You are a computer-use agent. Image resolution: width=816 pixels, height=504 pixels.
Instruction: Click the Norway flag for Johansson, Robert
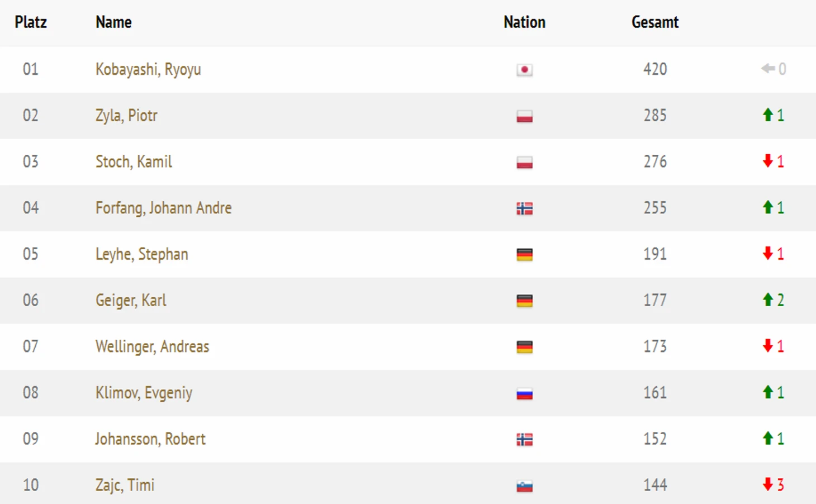(524, 440)
